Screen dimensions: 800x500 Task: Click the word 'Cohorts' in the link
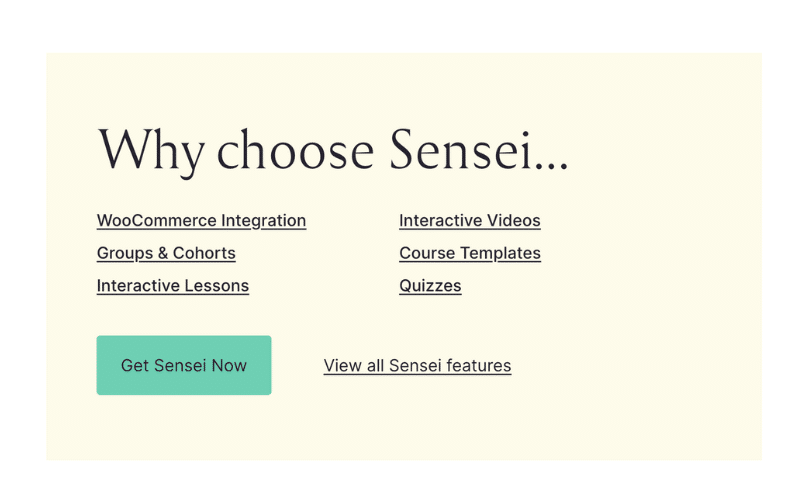pyautogui.click(x=205, y=253)
